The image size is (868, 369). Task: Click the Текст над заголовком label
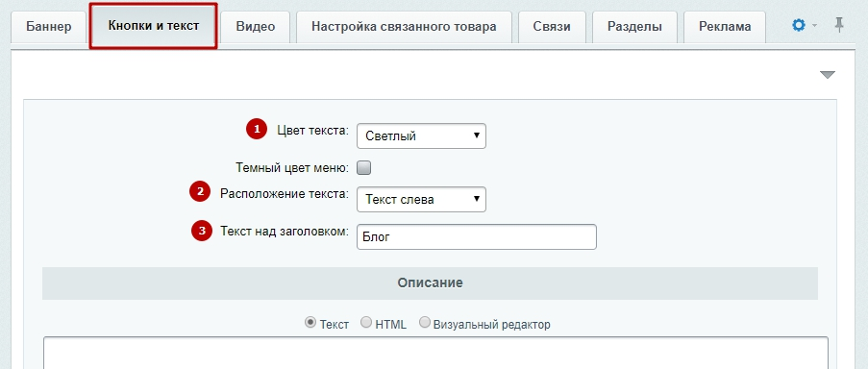[x=285, y=232]
